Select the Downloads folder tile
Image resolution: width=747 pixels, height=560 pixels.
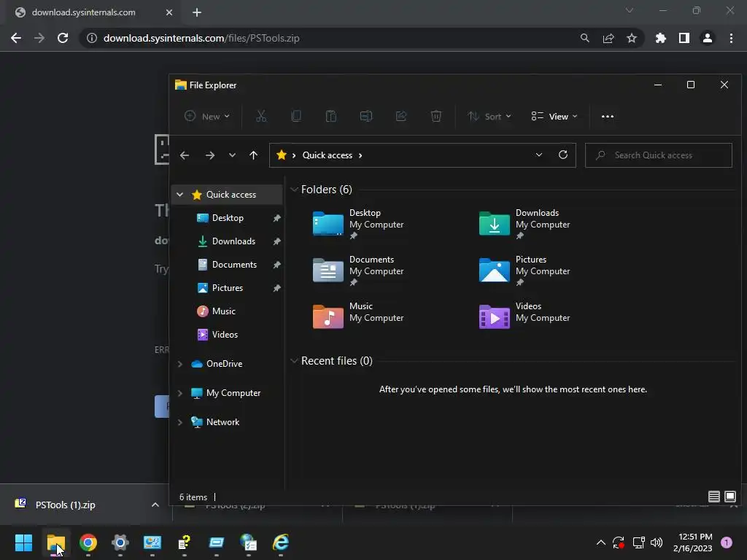click(525, 223)
